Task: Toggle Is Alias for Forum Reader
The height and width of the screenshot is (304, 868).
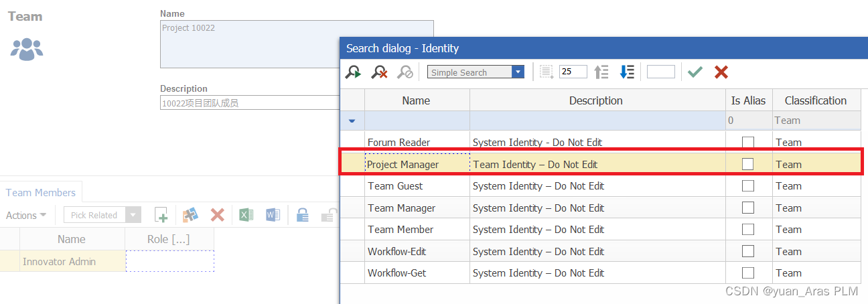Action: tap(748, 142)
